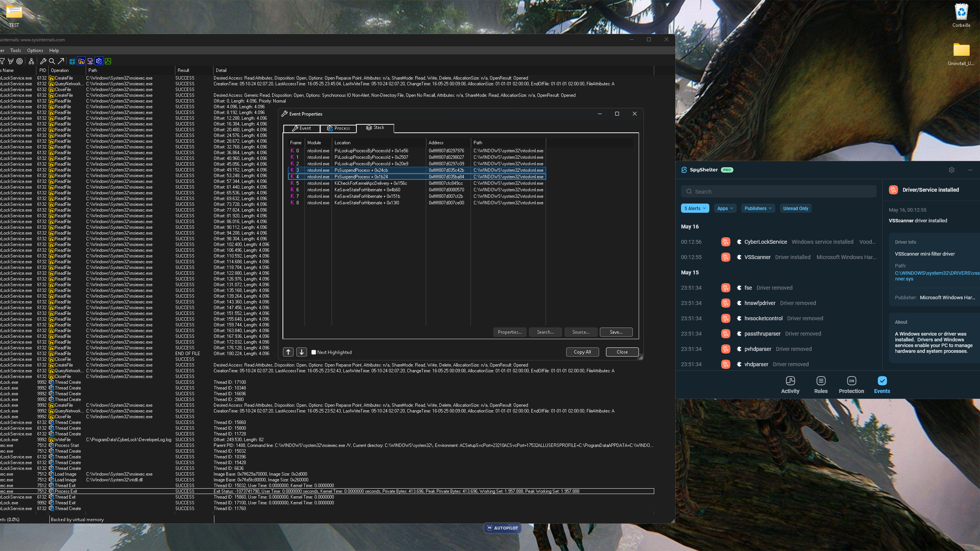980x551 pixels.
Task: Open the Events section in SpyShelter
Action: point(882,385)
